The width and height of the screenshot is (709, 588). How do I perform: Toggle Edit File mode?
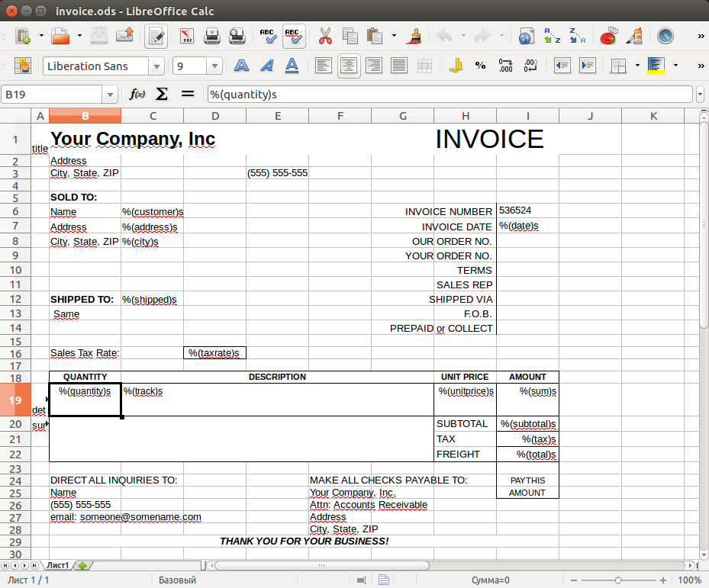pos(156,36)
